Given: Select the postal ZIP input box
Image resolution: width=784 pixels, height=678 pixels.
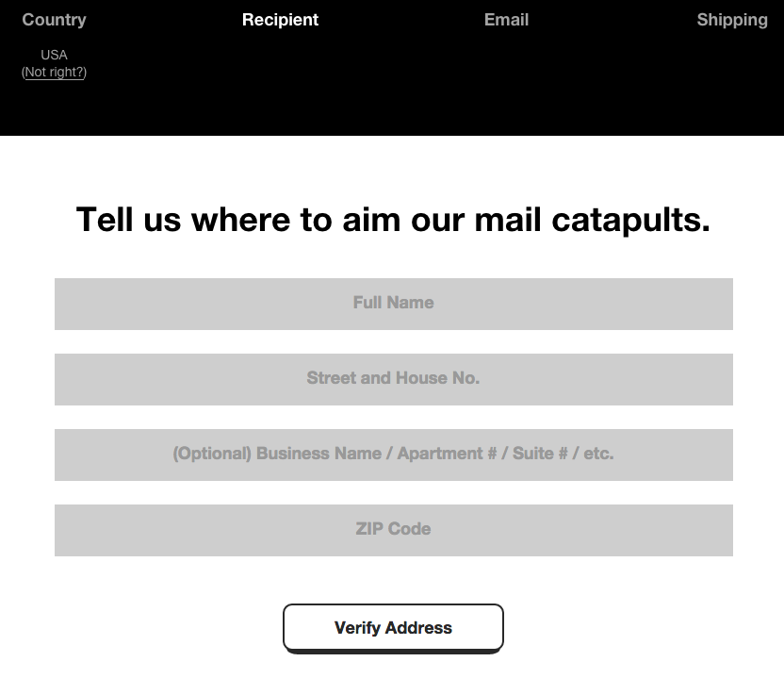Looking at the screenshot, I should pos(393,530).
